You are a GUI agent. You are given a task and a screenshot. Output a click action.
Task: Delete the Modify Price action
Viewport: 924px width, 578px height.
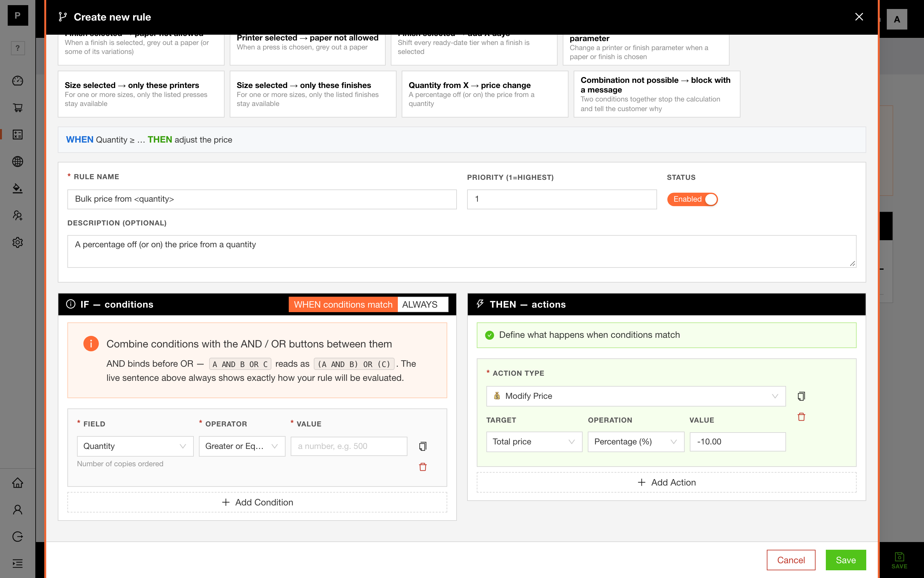click(x=801, y=417)
